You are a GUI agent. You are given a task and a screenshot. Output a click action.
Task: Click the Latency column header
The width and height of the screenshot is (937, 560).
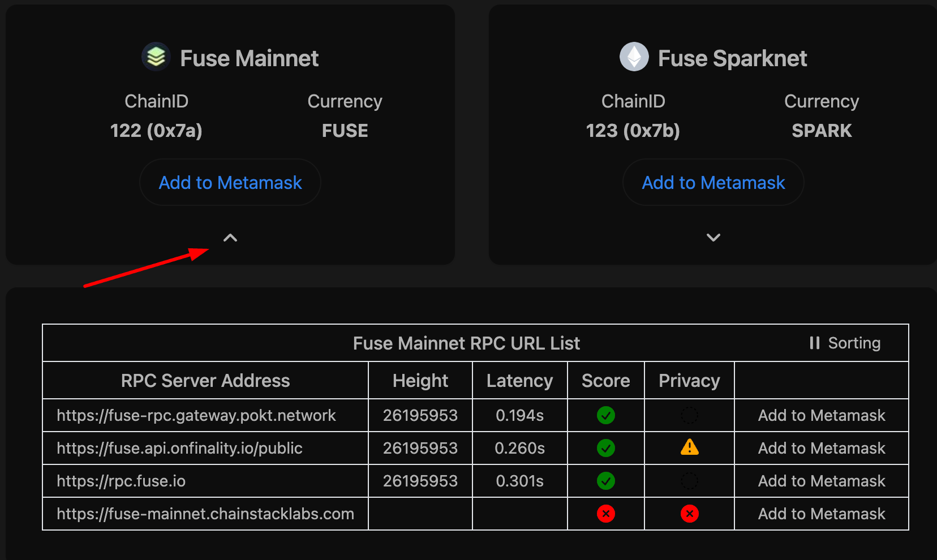519,381
